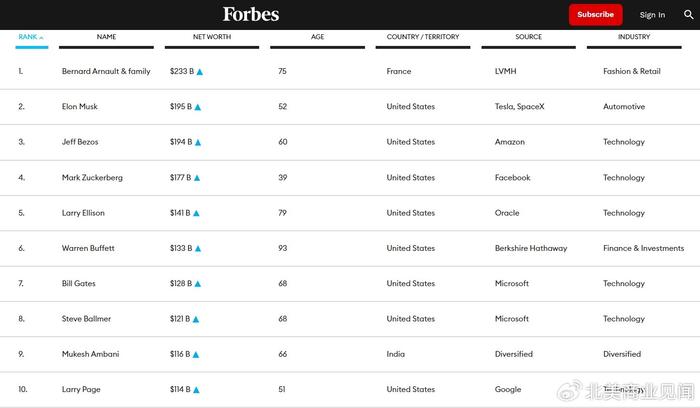The height and width of the screenshot is (408, 700).
Task: Sort by COUNTRY / TERRITORY header
Action: [x=423, y=37]
